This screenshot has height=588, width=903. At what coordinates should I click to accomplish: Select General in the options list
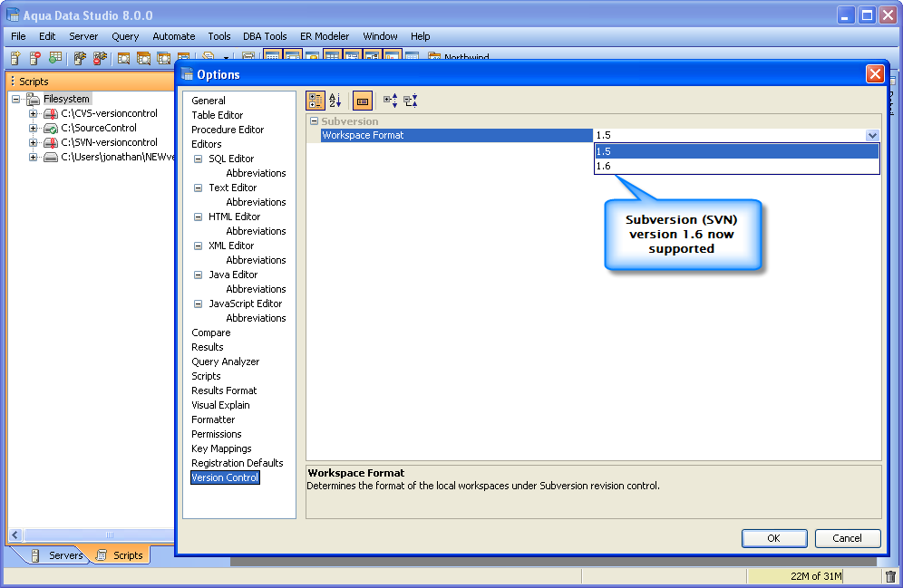tap(209, 101)
